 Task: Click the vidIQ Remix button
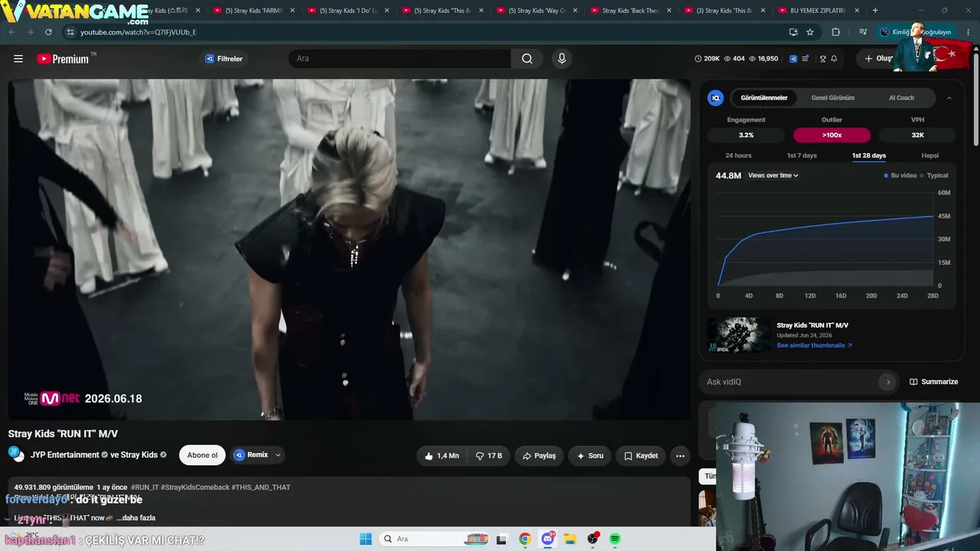tap(251, 455)
